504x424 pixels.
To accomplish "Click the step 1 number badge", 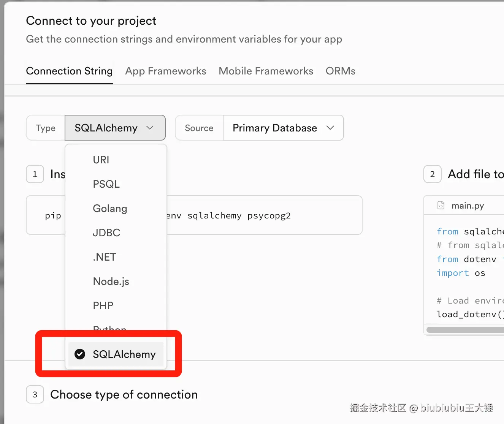I will coord(35,174).
